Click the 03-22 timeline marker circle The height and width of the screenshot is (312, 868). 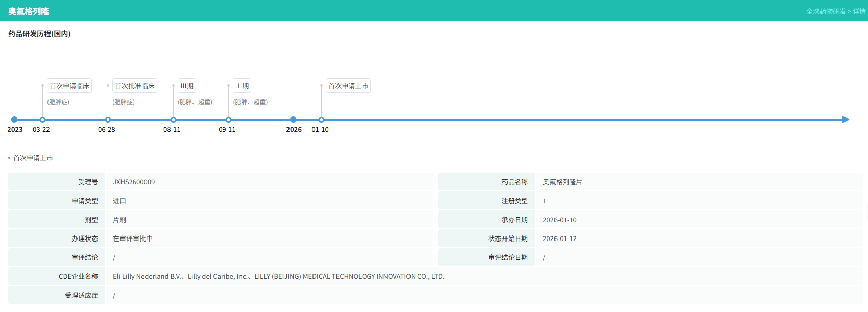click(x=42, y=119)
